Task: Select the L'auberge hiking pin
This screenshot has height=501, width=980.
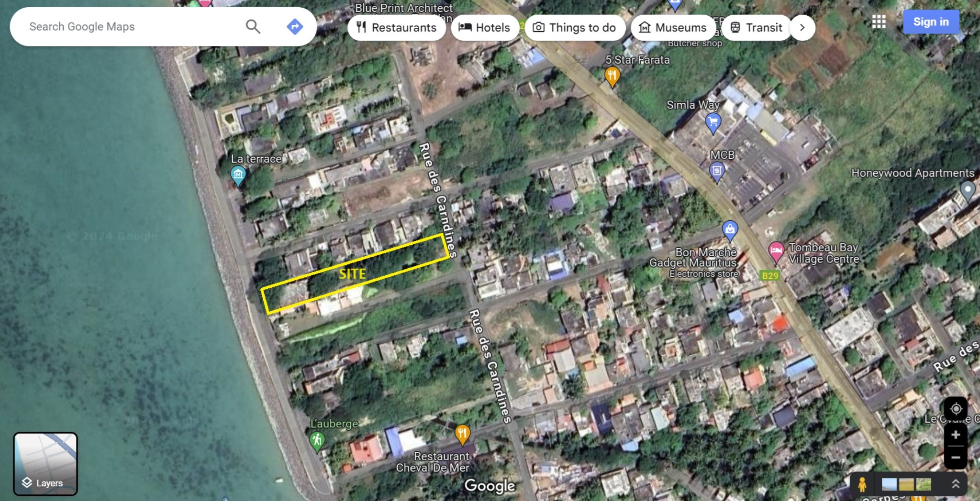Action: tap(317, 442)
